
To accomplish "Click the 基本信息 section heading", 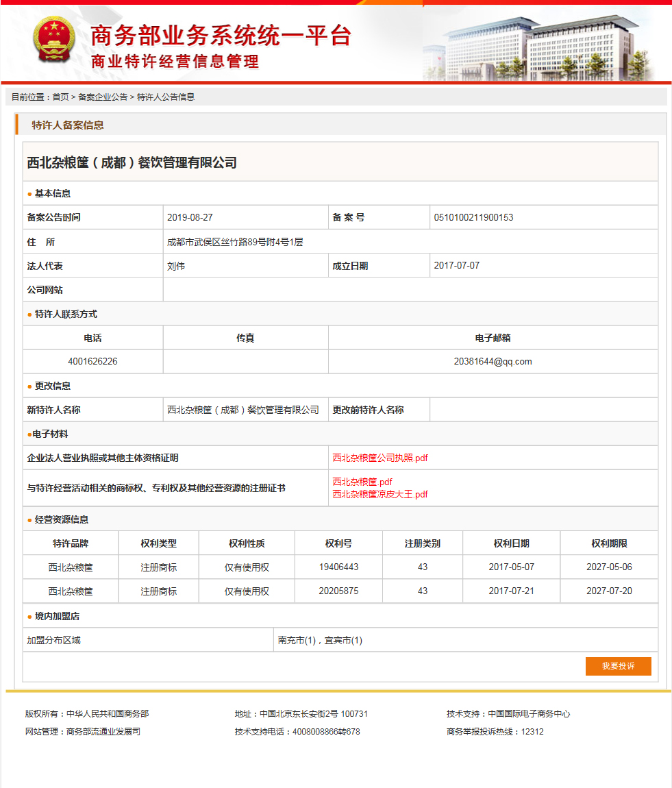I will (x=52, y=193).
